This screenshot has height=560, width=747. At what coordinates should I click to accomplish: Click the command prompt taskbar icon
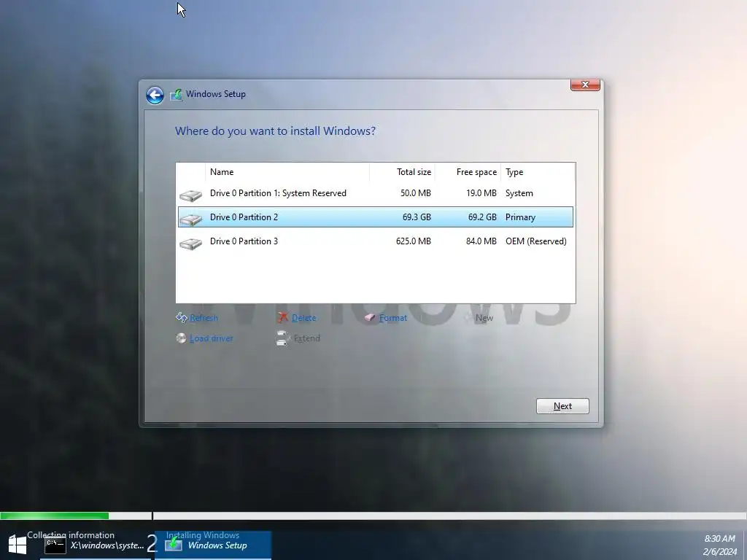(x=55, y=545)
